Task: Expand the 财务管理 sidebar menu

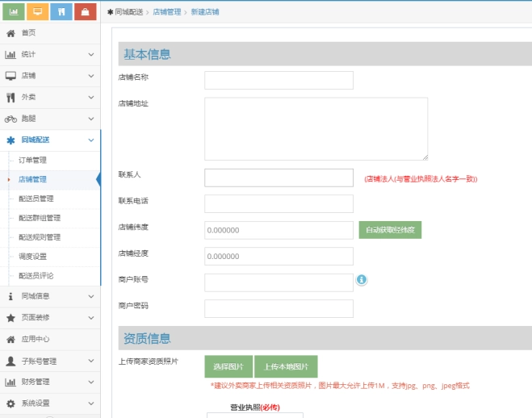Action: 50,382
